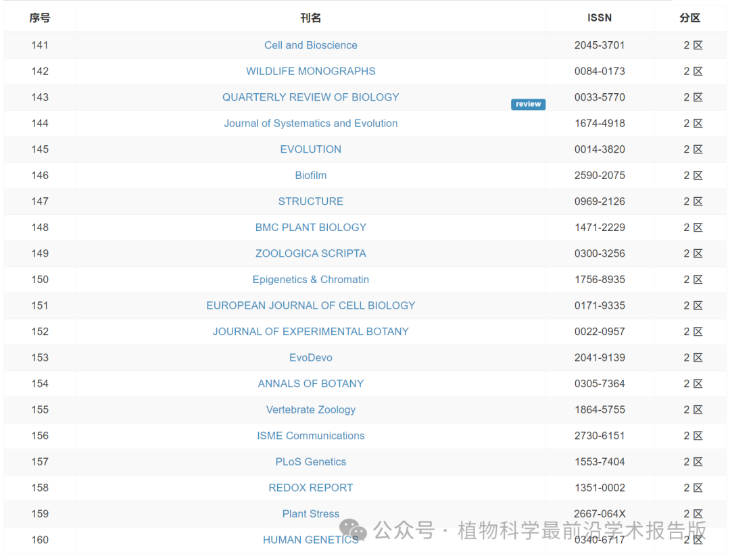Open the Cell and Bioscience journal link
The height and width of the screenshot is (560, 730).
(310, 45)
